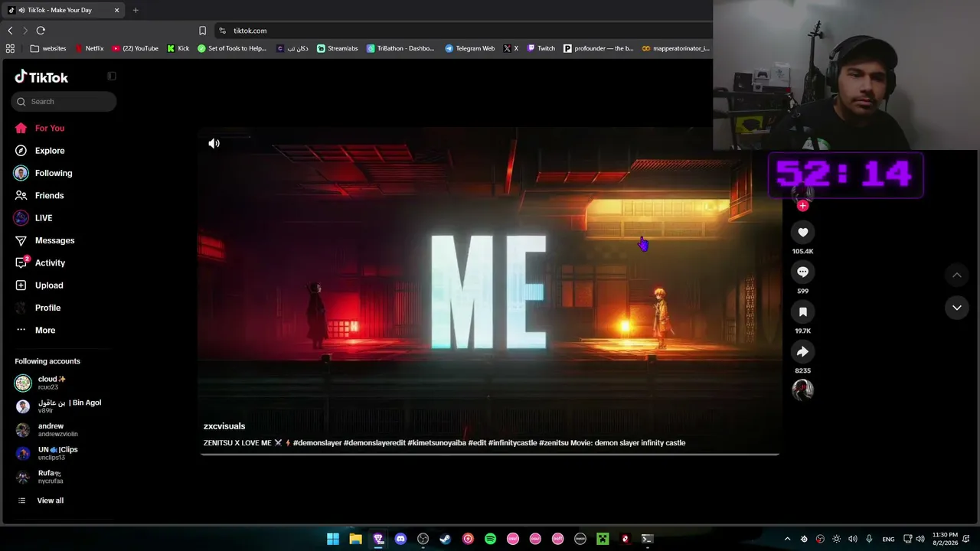Launch Minecraft from the taskbar
The image size is (980, 551).
point(603,539)
